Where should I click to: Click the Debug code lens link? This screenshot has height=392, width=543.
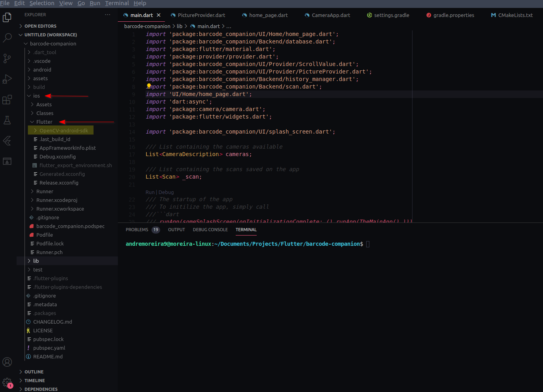(x=166, y=192)
